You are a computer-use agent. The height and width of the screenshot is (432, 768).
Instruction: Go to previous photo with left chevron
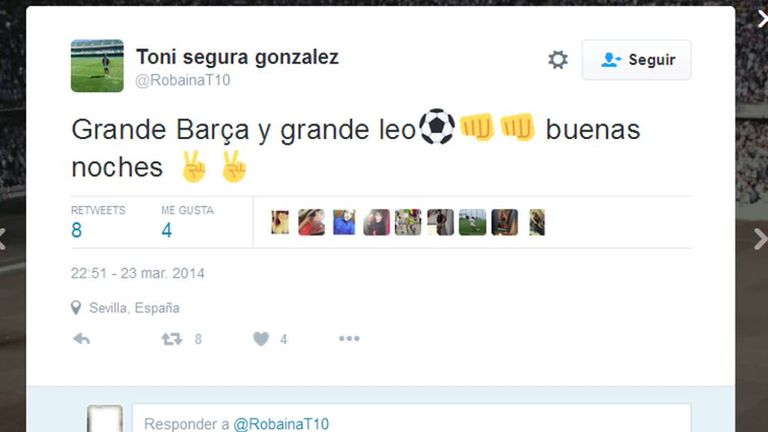tap(2, 239)
